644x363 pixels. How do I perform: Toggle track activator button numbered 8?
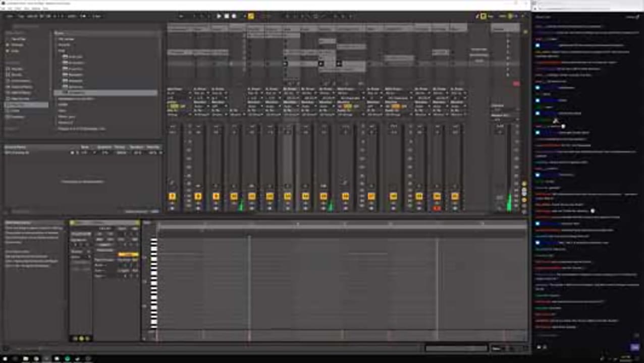click(x=198, y=196)
